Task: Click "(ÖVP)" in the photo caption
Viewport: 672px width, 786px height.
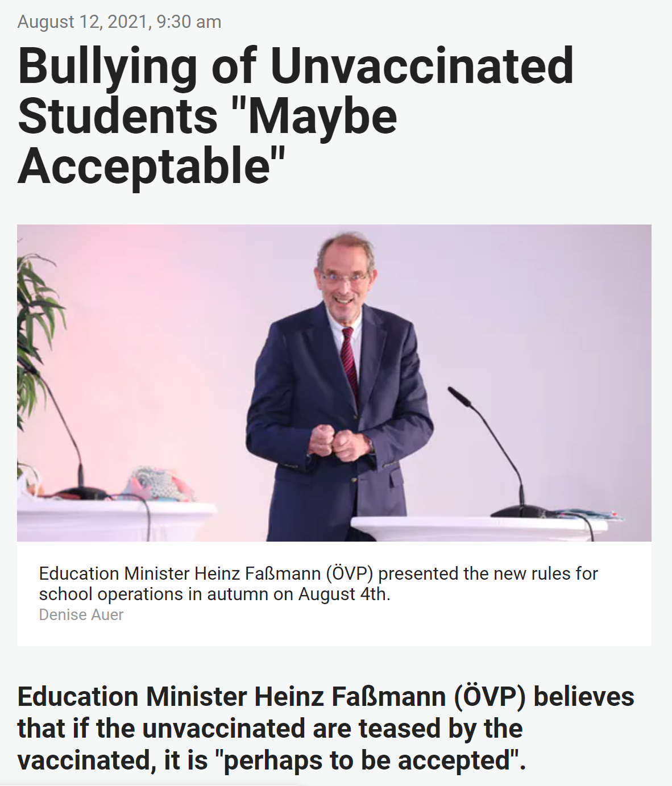Action: tap(349, 573)
